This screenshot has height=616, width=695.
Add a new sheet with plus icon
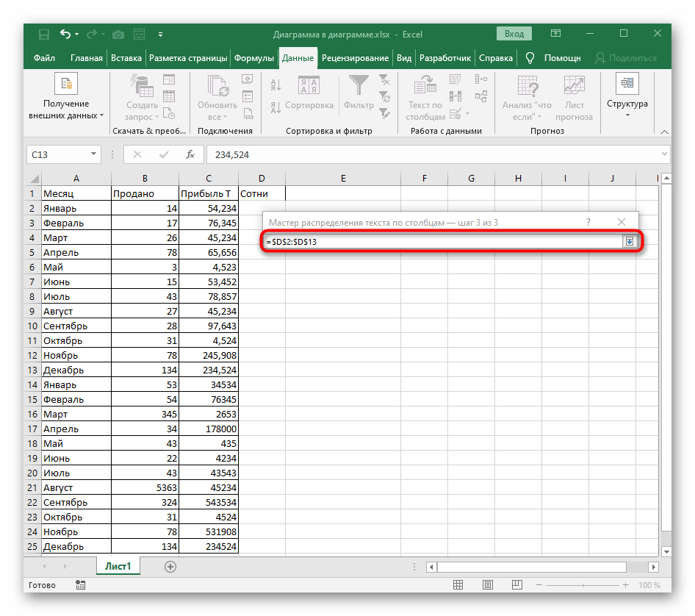pos(170,566)
